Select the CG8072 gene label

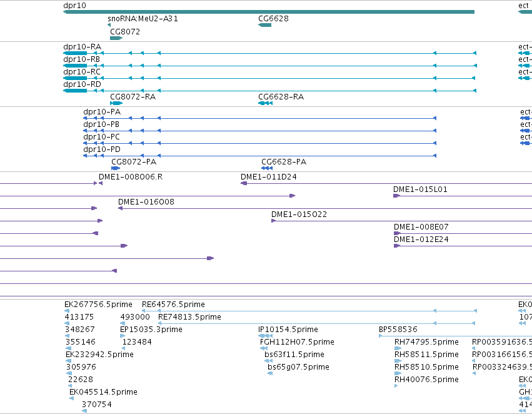coord(125,31)
